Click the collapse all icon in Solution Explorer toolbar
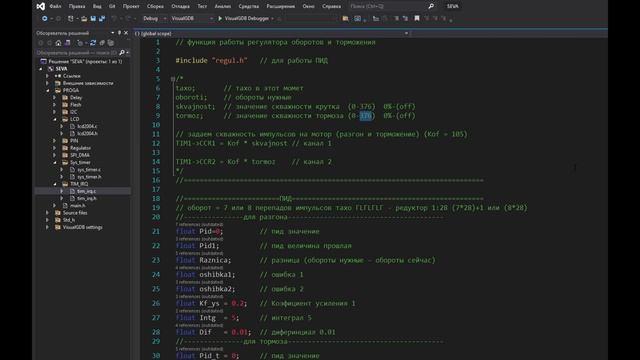640x360 pixels. click(102, 43)
